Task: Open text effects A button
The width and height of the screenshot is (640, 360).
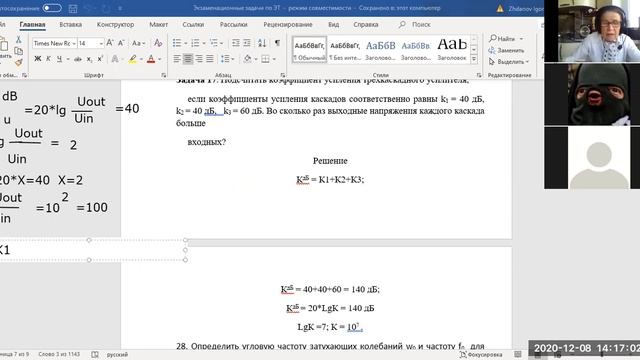Action: point(115,59)
